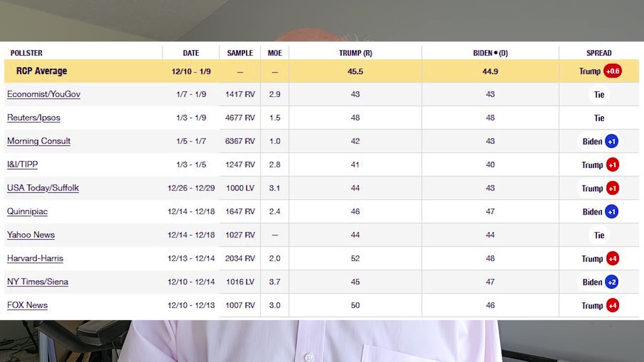The width and height of the screenshot is (644, 362).
Task: Open the Reuters/Ipsos poll link
Action: [34, 118]
